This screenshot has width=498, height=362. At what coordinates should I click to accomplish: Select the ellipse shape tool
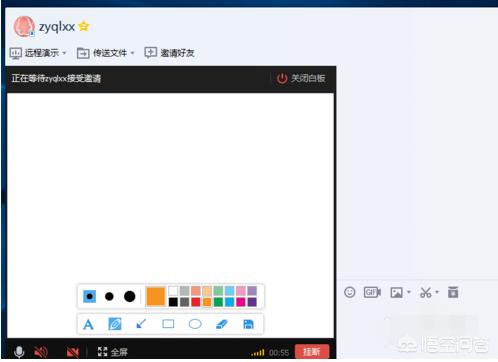(x=195, y=324)
